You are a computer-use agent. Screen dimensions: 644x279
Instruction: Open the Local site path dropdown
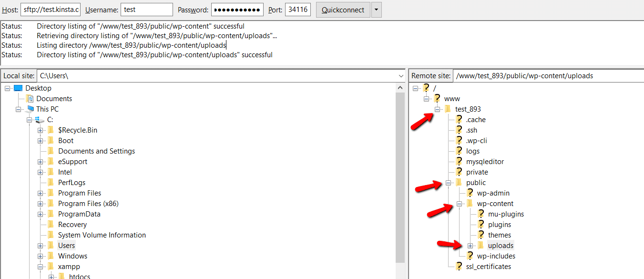400,76
